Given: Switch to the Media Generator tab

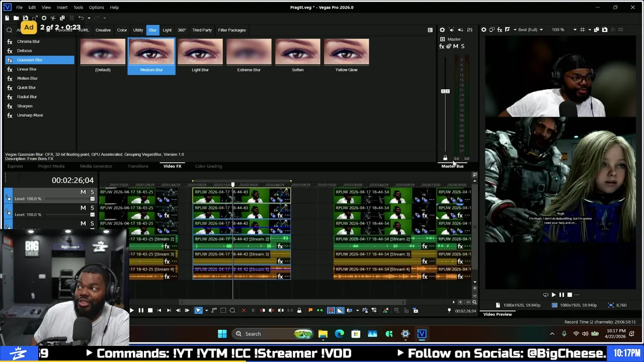Looking at the screenshot, I should click(x=96, y=166).
